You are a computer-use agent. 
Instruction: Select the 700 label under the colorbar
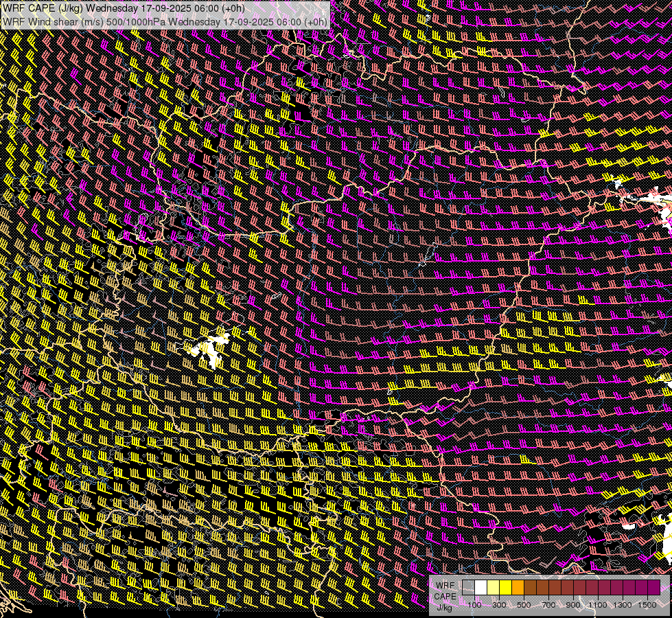coord(548,605)
